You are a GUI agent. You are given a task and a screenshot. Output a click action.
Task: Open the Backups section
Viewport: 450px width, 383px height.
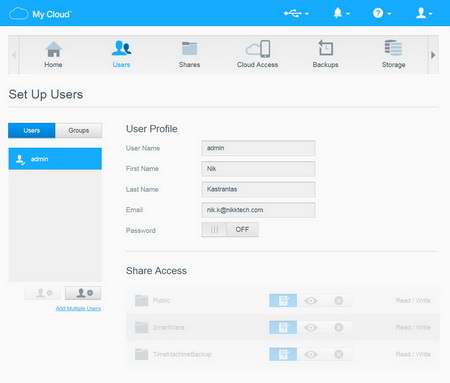point(325,55)
